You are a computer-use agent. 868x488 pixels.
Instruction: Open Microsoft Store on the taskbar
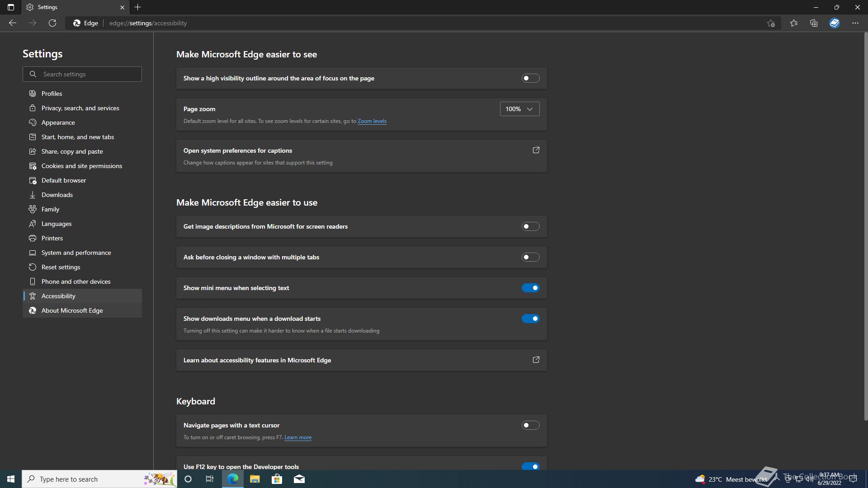point(277,479)
